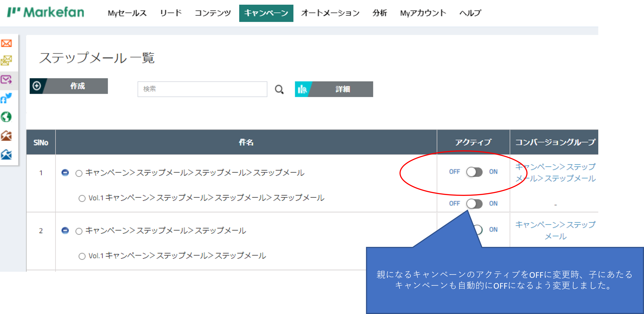Open the multi-envelope bulk mail sidebar icon

6,61
